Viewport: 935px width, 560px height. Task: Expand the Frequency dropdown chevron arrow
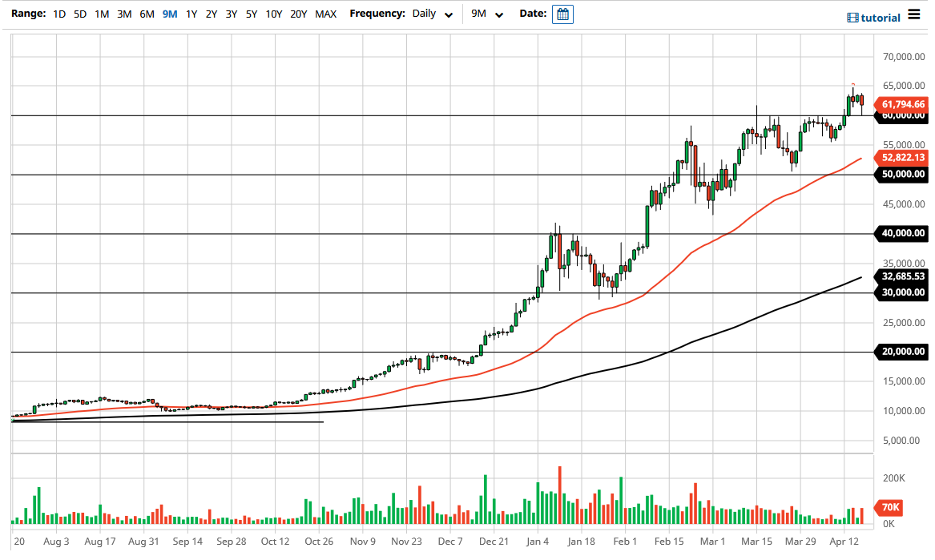[448, 14]
